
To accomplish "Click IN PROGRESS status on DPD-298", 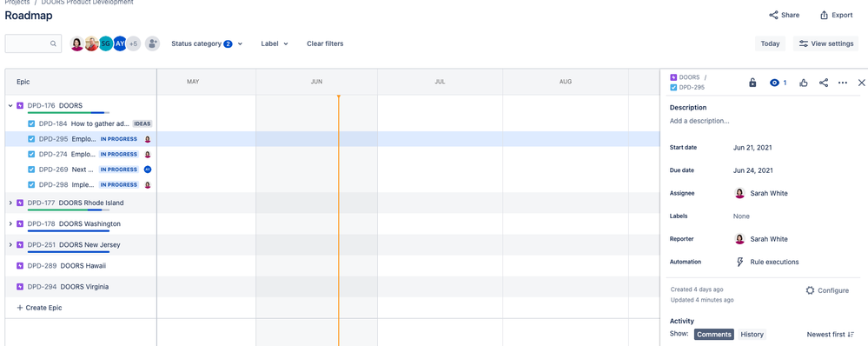I will tap(119, 185).
